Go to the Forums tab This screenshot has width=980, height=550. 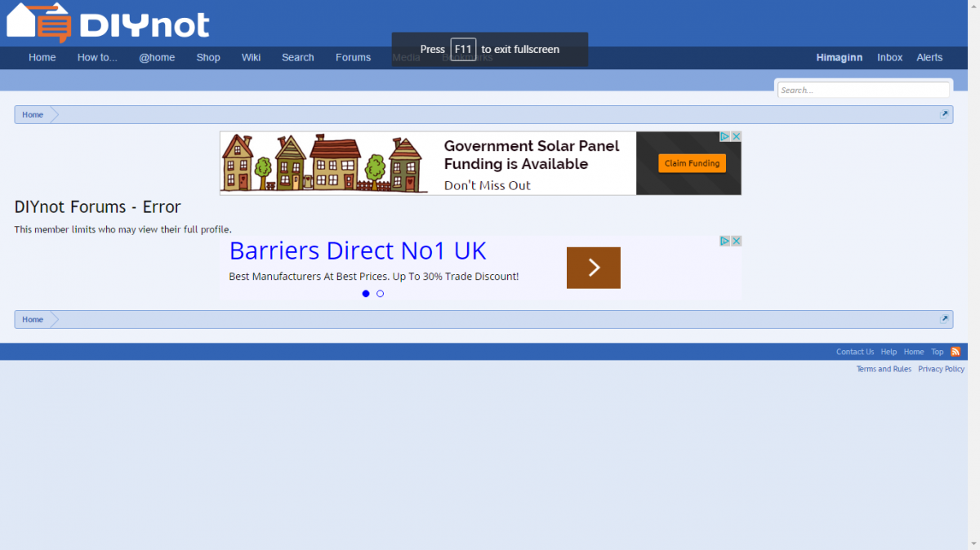353,58
